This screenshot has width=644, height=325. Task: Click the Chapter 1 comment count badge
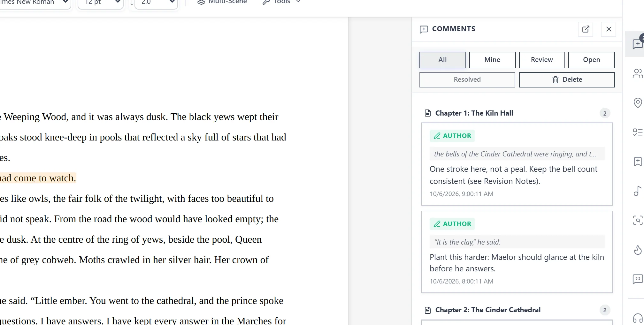tap(605, 113)
